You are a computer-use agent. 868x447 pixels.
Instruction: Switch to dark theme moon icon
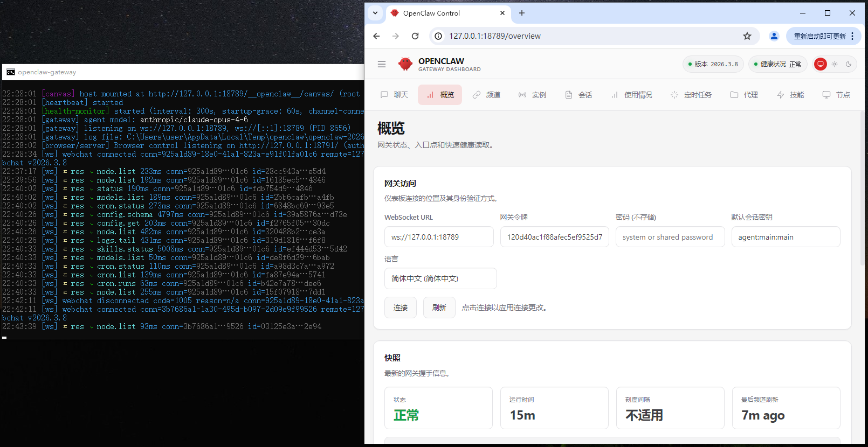tap(849, 64)
